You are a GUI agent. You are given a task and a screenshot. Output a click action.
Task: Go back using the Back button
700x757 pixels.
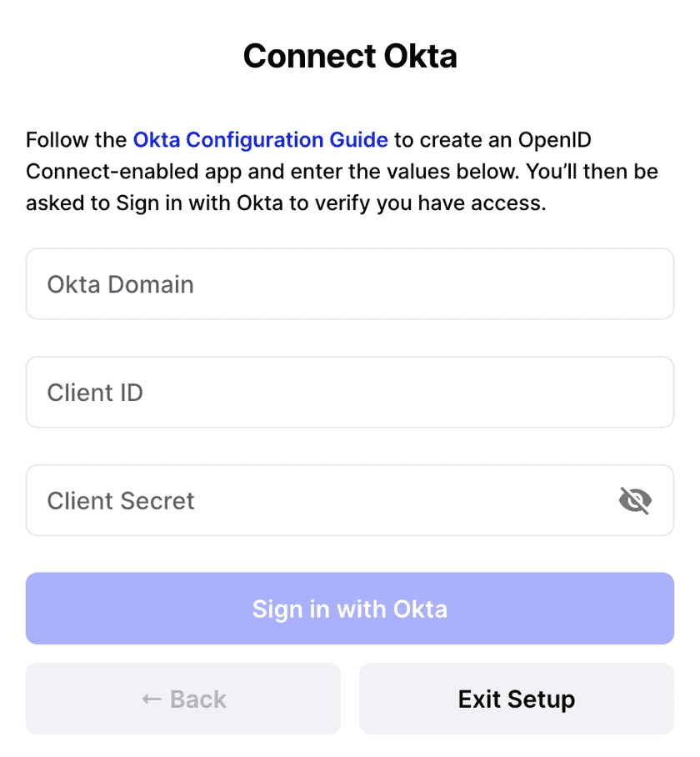pyautogui.click(x=183, y=699)
